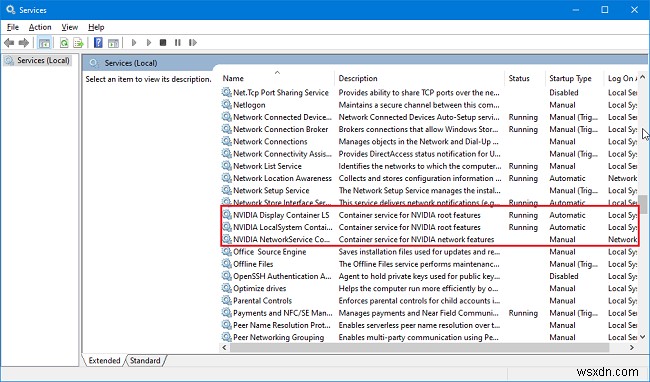Select the Office Source Engine service name
Screen dimensions: 650x382
[269, 251]
